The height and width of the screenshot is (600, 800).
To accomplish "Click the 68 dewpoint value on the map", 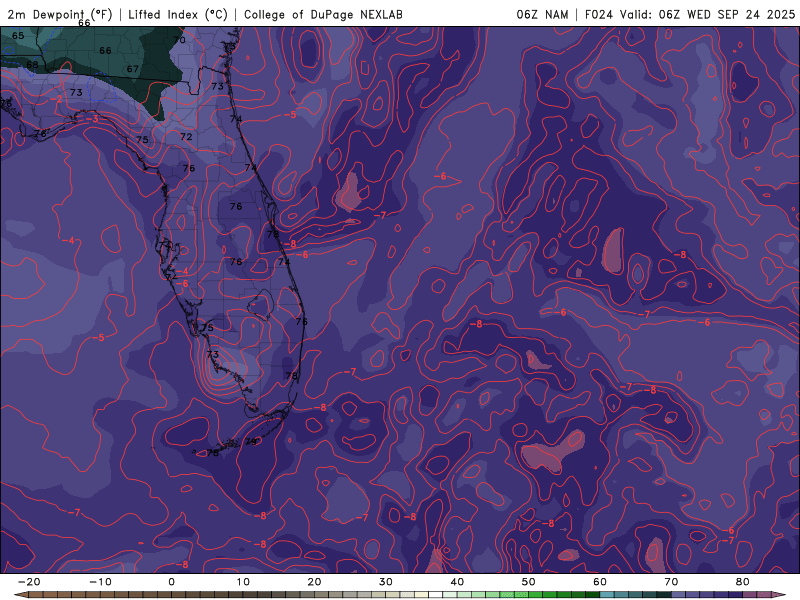I will (x=32, y=65).
